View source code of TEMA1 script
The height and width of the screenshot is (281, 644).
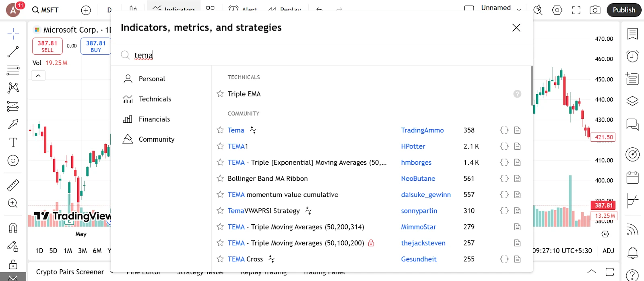click(504, 146)
